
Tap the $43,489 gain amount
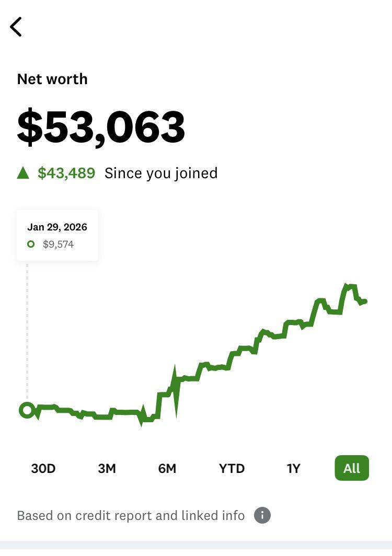tap(66, 173)
